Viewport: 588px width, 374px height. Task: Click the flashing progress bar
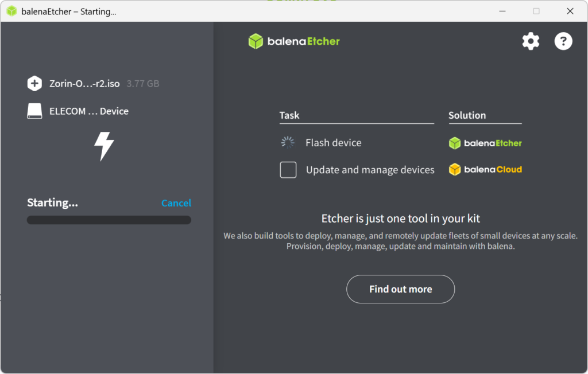pyautogui.click(x=109, y=220)
